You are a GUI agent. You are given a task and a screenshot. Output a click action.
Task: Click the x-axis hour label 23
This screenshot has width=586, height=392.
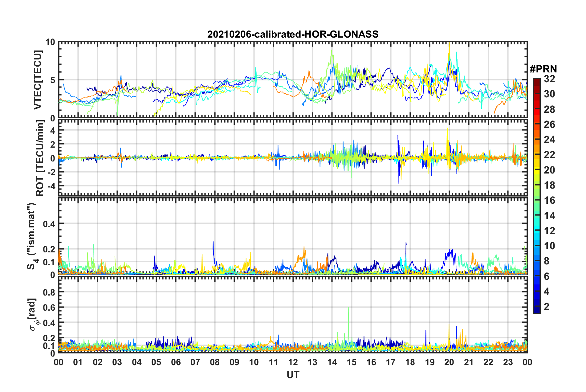(508, 362)
